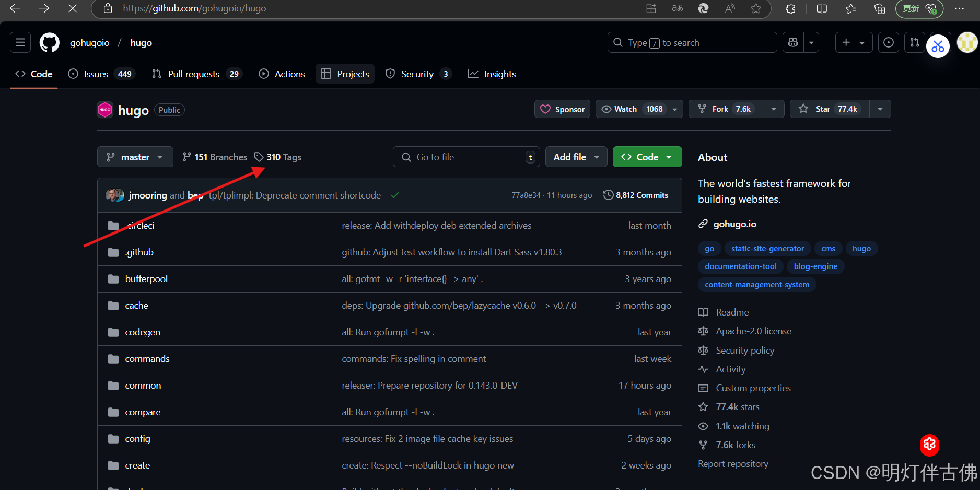This screenshot has width=980, height=490.
Task: Open the Apache-2.0 license link
Action: 745,331
